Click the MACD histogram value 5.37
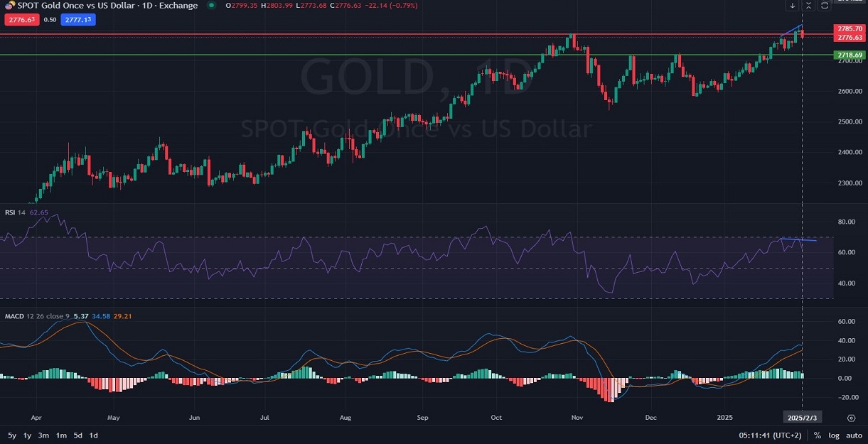 tap(80, 315)
